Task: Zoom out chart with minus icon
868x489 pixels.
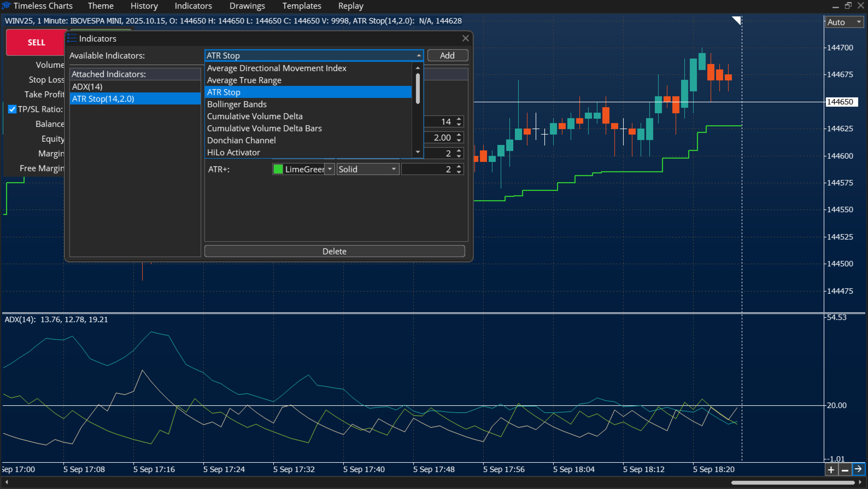Action: click(x=845, y=469)
